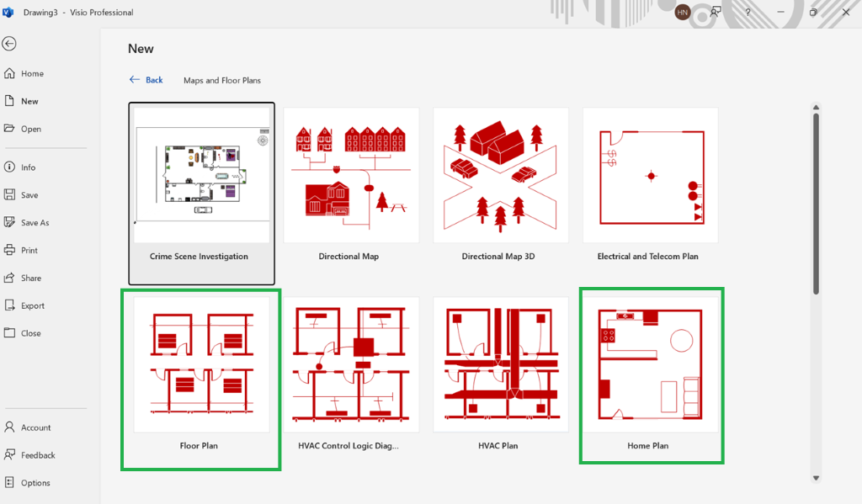Image resolution: width=862 pixels, height=504 pixels.
Task: Click the template list scrollbar thumb
Action: coord(816,204)
